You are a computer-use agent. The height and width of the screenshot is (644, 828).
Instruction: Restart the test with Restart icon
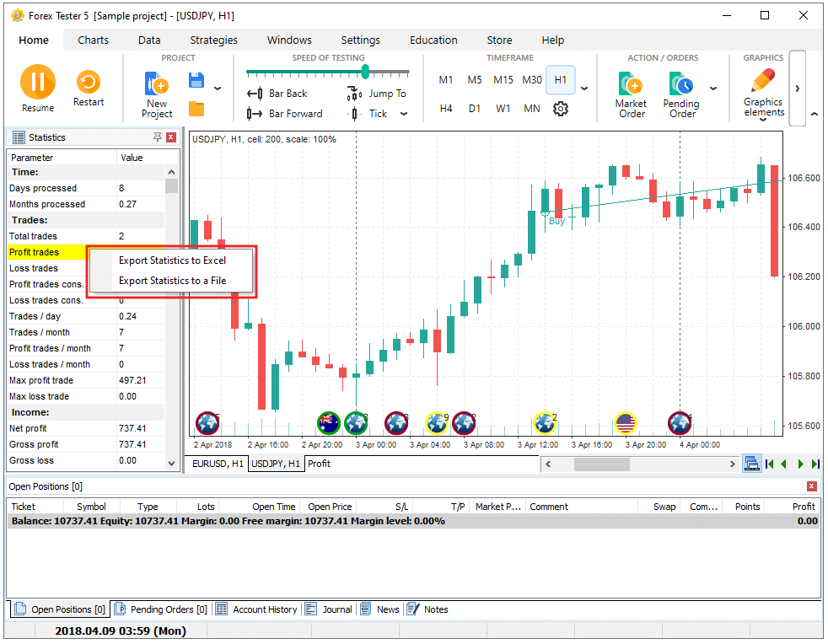(x=88, y=88)
